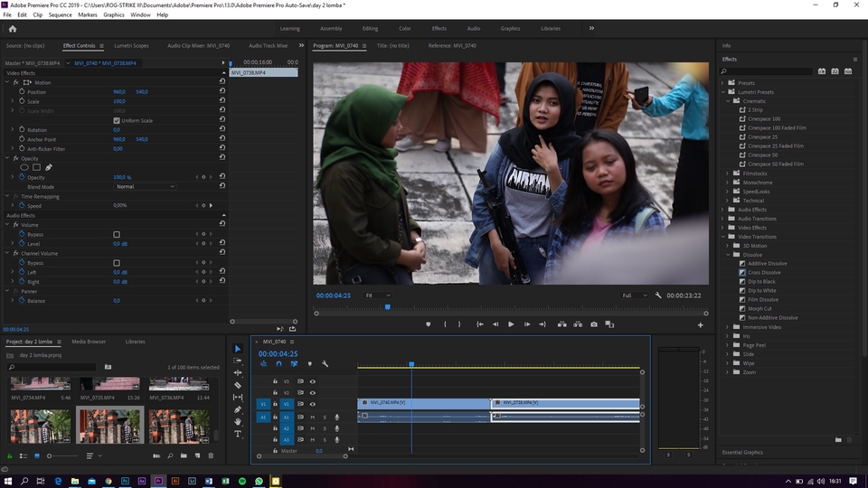Toggle Uniform Scale checkbox
This screenshot has width=868, height=488.
click(x=117, y=120)
